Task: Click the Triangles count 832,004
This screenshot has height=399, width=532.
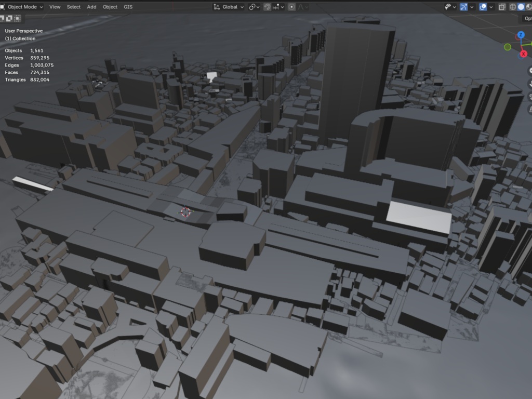Action: (x=39, y=79)
